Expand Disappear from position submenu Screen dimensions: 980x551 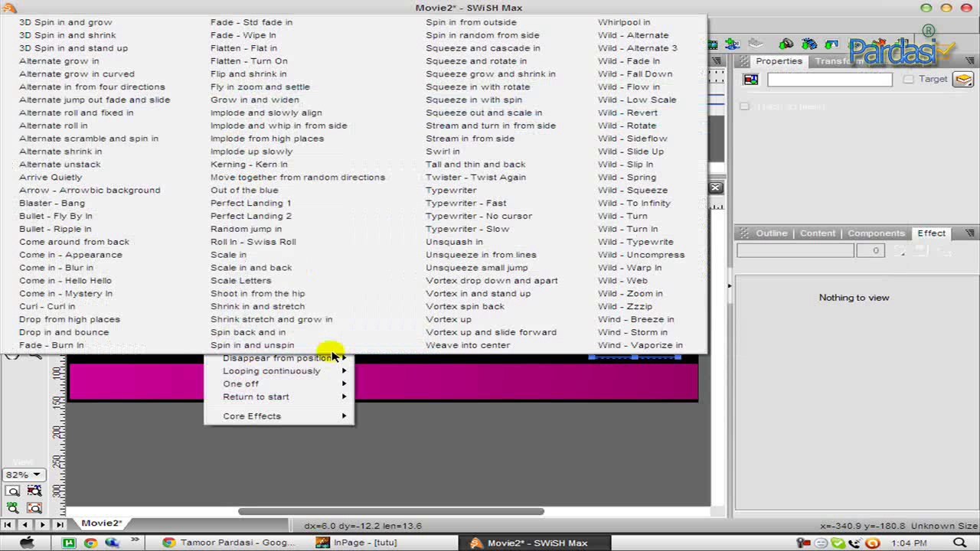279,358
